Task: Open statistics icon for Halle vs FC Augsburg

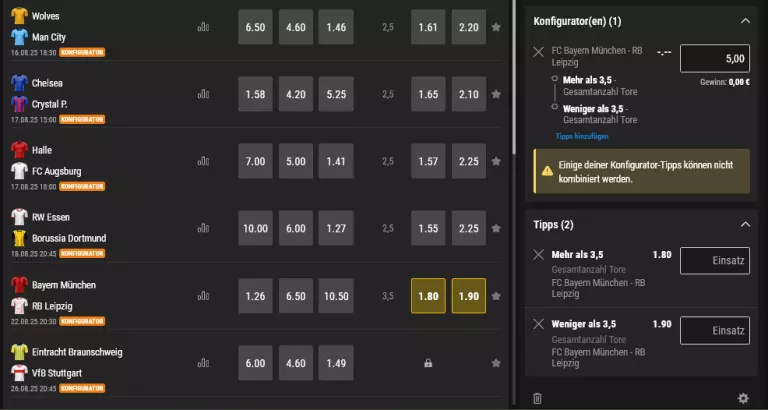Action: tap(203, 161)
